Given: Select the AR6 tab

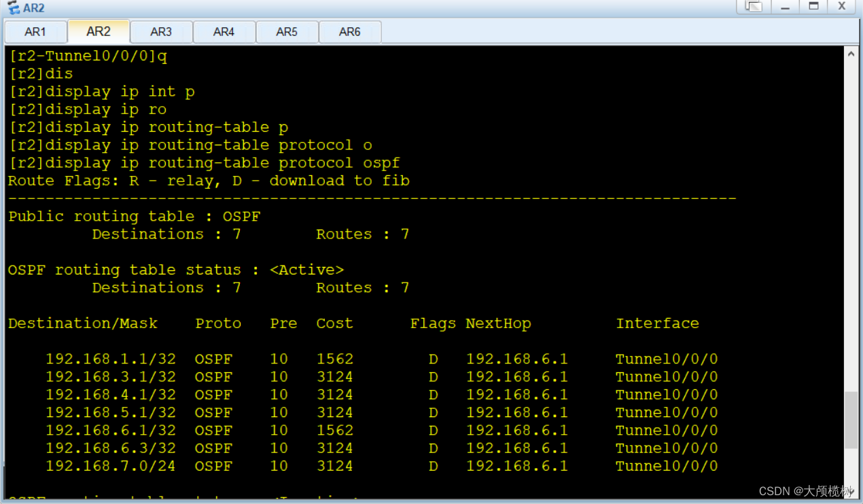Looking at the screenshot, I should [x=349, y=32].
